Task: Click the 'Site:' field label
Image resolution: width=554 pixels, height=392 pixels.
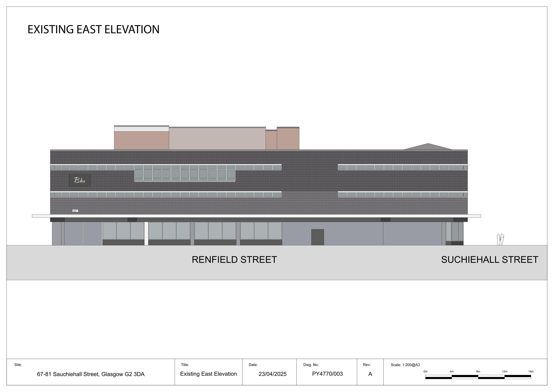Action: pyautogui.click(x=18, y=365)
